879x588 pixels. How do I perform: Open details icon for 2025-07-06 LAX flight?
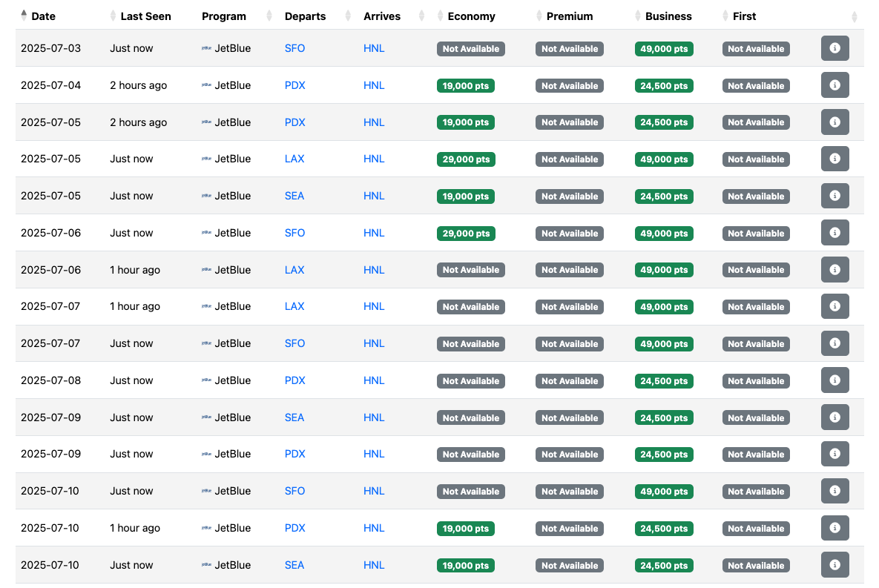(x=834, y=270)
